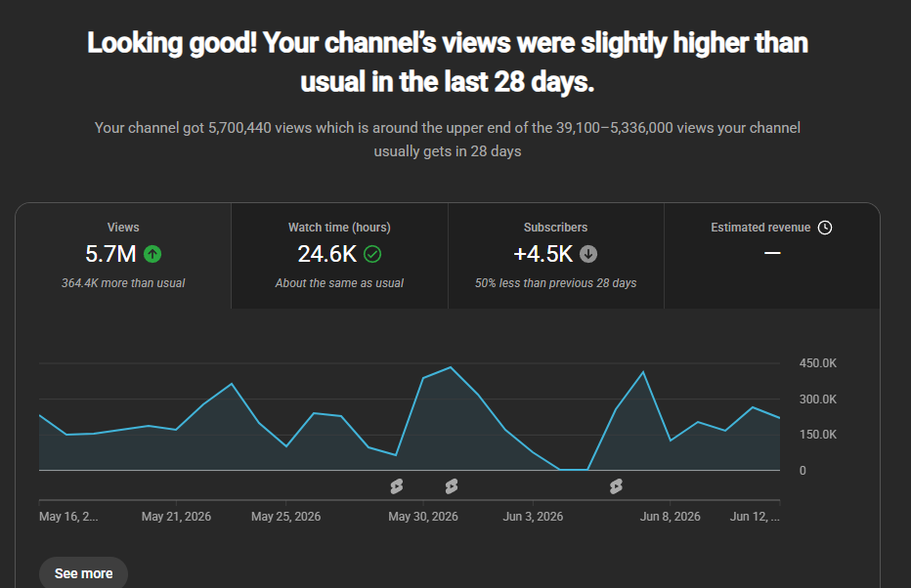Open the Subscribers metric tab

coord(555,255)
